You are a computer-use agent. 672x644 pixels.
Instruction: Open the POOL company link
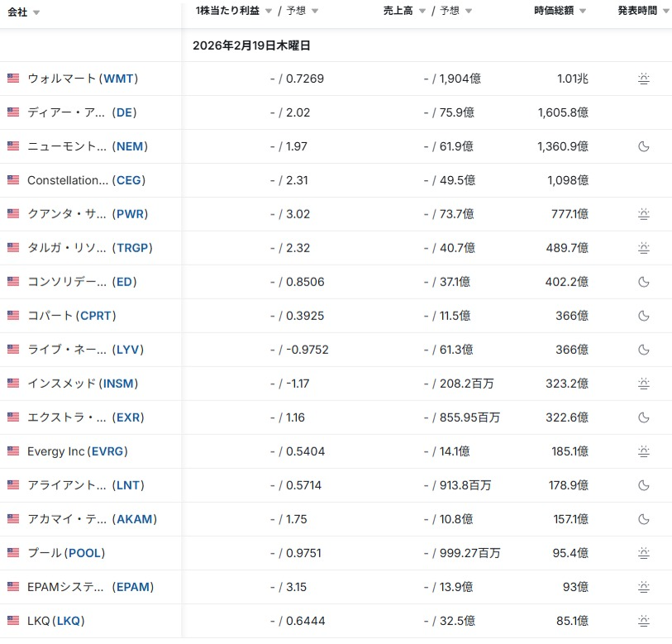(86, 553)
